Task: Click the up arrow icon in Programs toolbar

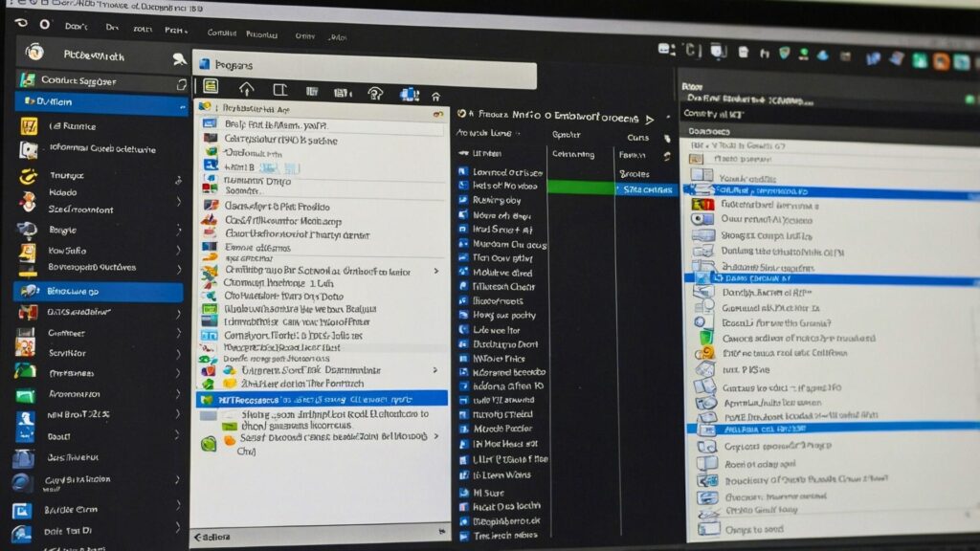Action: [246, 89]
